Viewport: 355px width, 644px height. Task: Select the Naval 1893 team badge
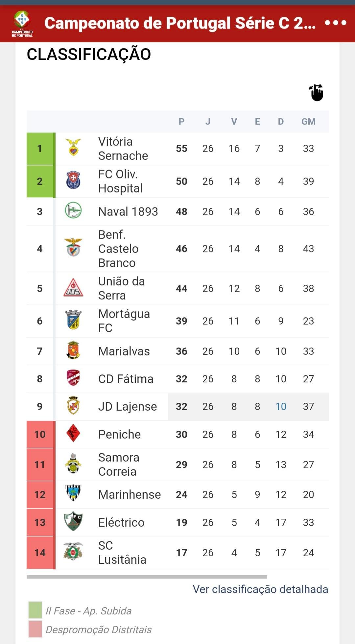pyautogui.click(x=73, y=210)
